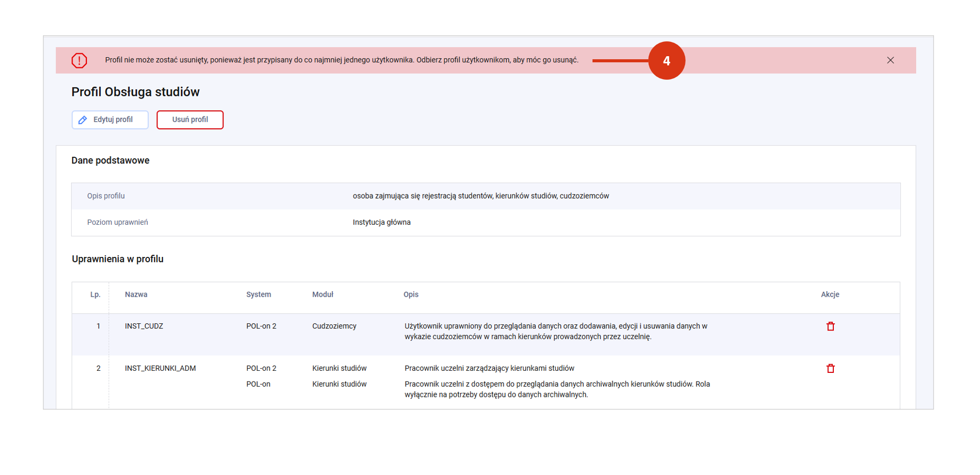Click POL-on 2 in INST_CUDZ row
The height and width of the screenshot is (475, 980).
pos(261,326)
